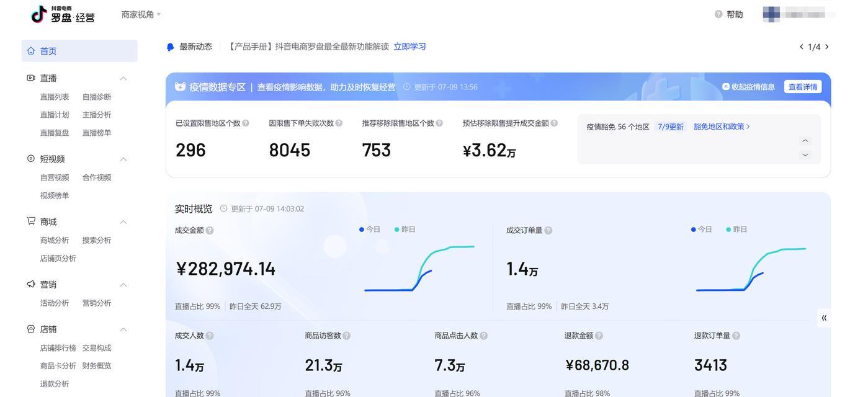Click clock icon beside 实时概览 update time
This screenshot has width=868, height=397.
224,208
